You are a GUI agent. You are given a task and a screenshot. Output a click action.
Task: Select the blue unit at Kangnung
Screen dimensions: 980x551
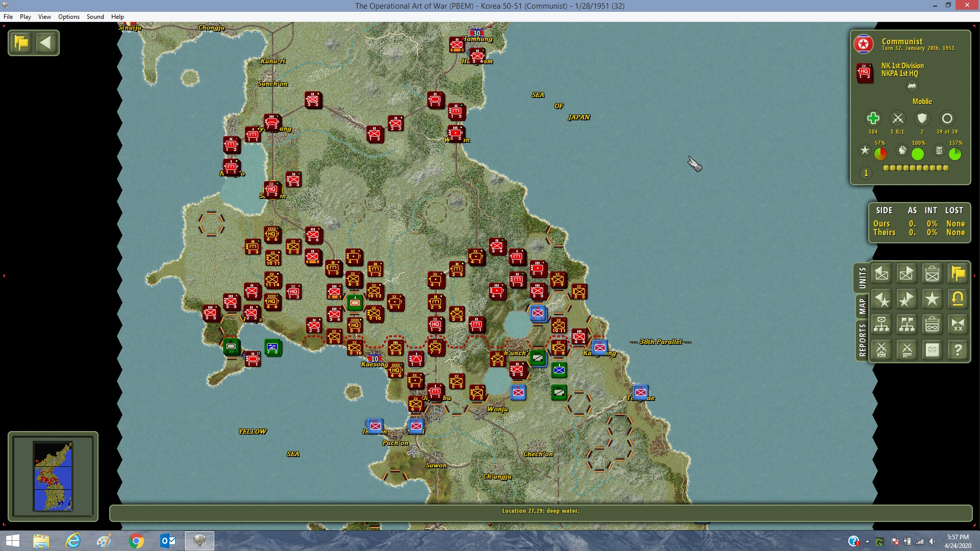click(600, 348)
